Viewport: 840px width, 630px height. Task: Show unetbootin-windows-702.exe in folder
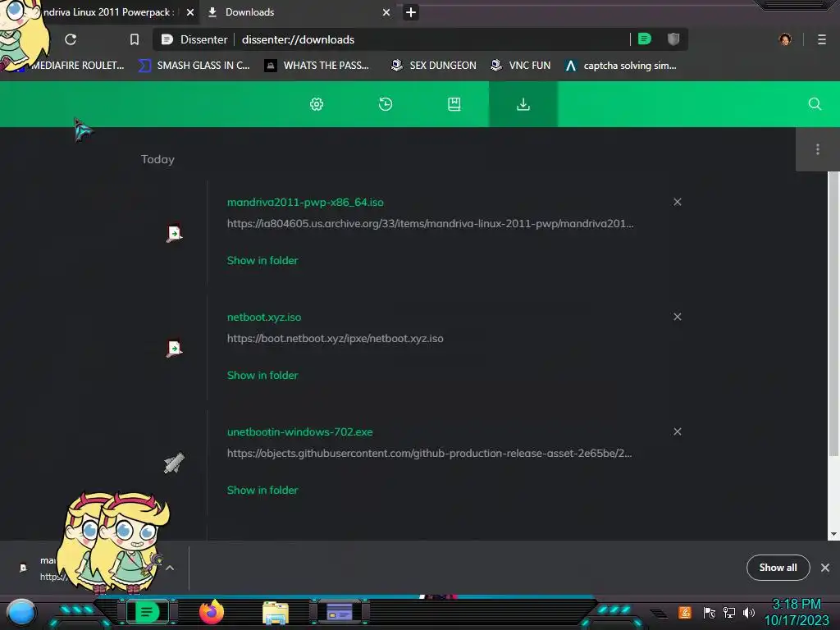pos(262,490)
